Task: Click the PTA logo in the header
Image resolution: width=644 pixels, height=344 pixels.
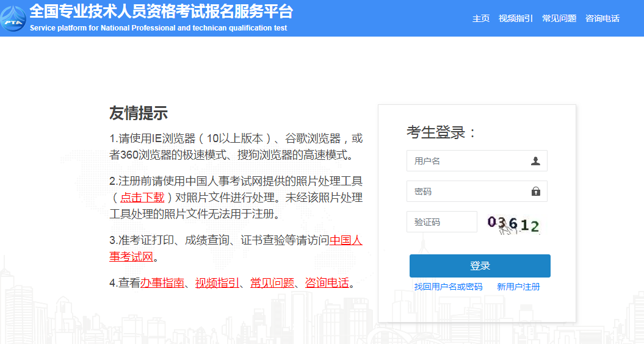Action: tap(13, 18)
